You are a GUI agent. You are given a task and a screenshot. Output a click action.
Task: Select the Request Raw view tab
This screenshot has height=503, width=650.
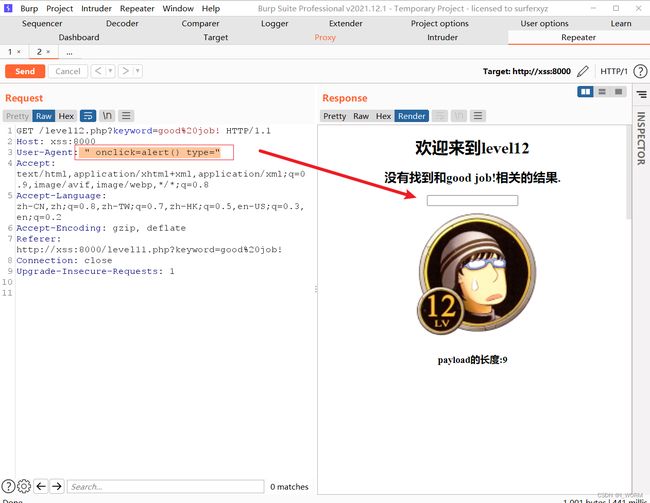point(44,116)
